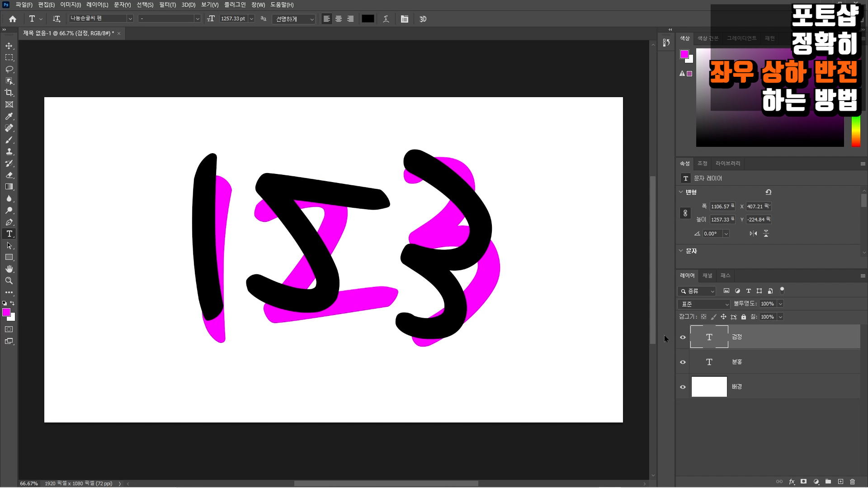Select the Crop tool
This screenshot has height=488, width=868.
tap(9, 93)
